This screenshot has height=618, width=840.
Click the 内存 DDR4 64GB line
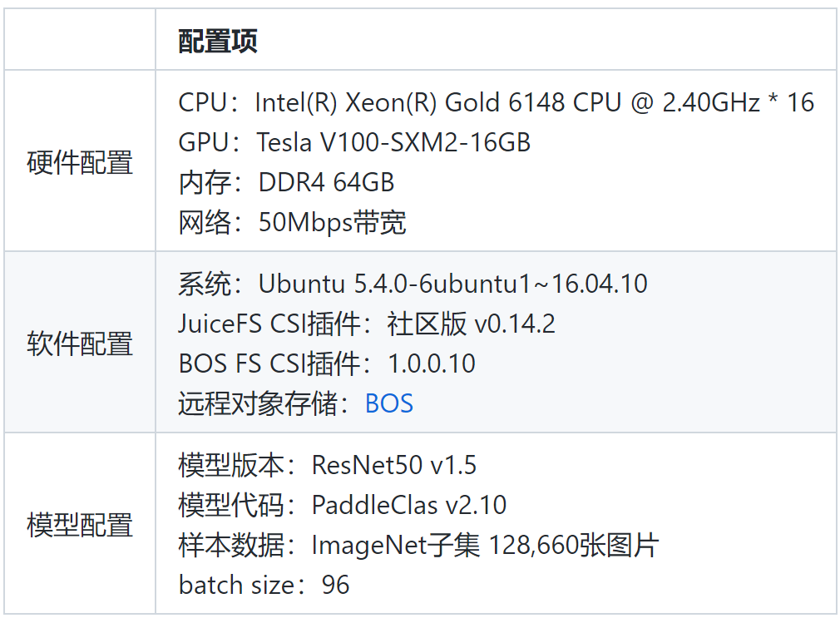point(286,183)
